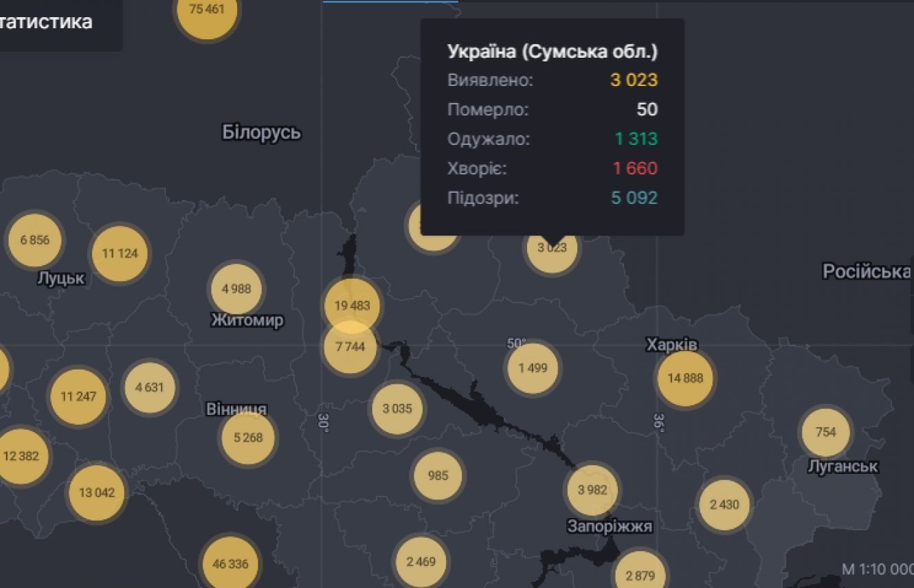Select the 11 124 case marker
914x588 pixels.
(x=120, y=253)
